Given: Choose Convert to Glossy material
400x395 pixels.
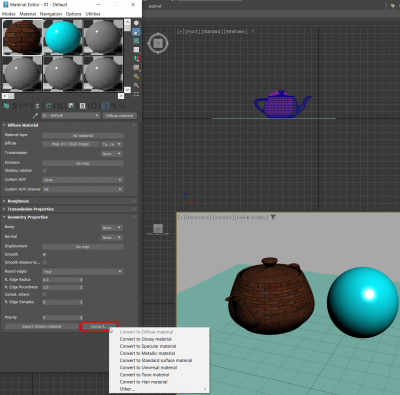Looking at the screenshot, I should coord(146,339).
